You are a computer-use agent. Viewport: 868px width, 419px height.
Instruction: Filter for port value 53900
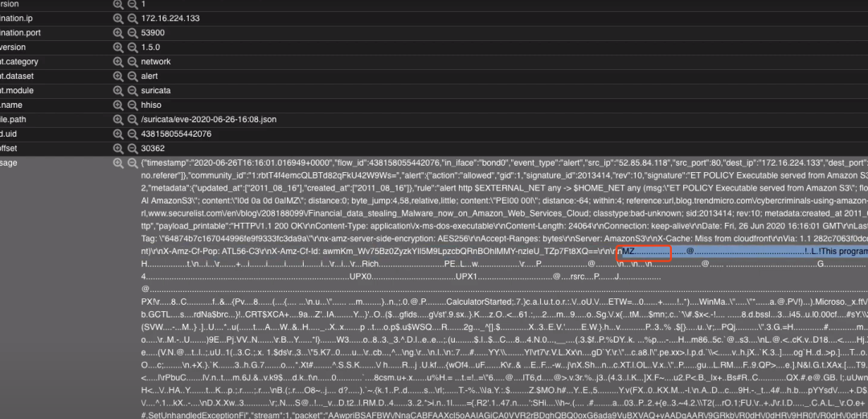pos(118,33)
